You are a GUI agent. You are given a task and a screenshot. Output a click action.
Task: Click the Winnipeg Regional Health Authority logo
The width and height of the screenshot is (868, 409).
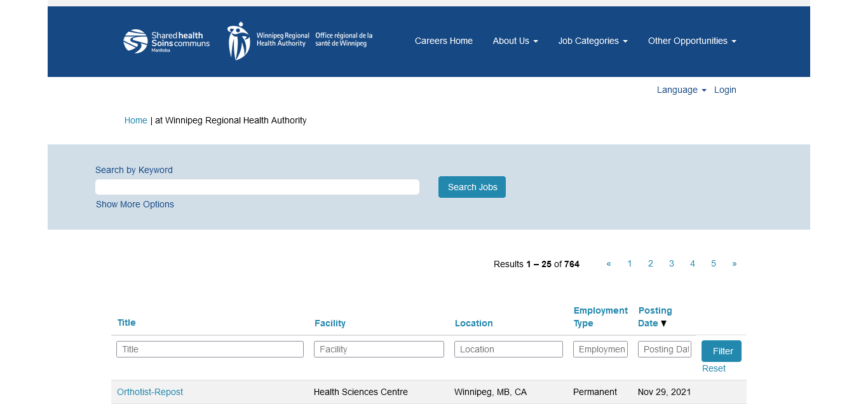coord(300,41)
